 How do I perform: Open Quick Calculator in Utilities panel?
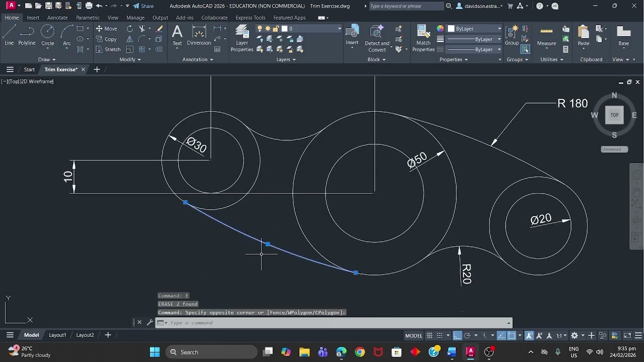(x=566, y=49)
